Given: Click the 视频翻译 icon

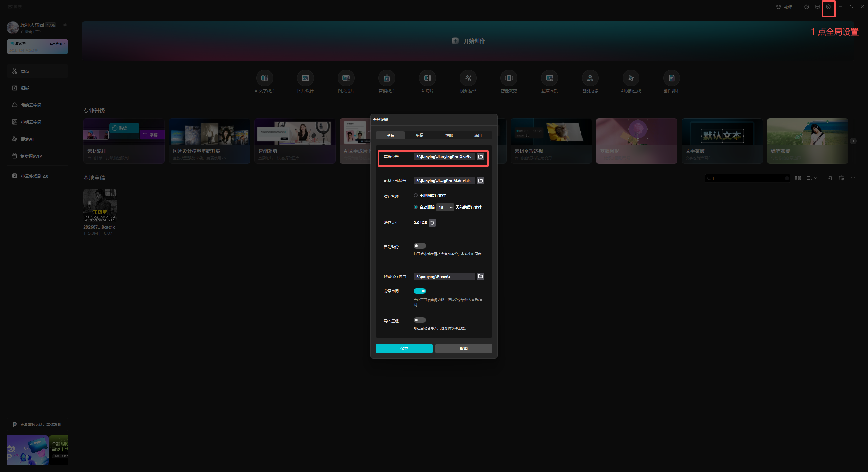Looking at the screenshot, I should (x=468, y=78).
